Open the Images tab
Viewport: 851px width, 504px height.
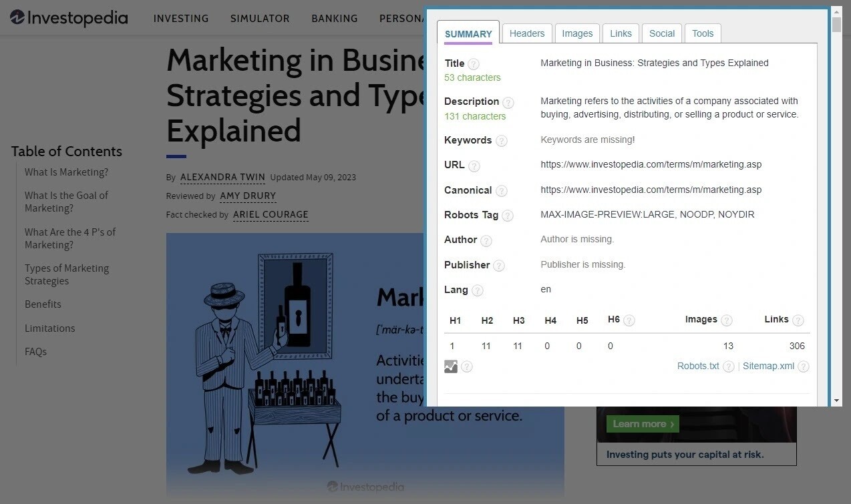coord(577,33)
